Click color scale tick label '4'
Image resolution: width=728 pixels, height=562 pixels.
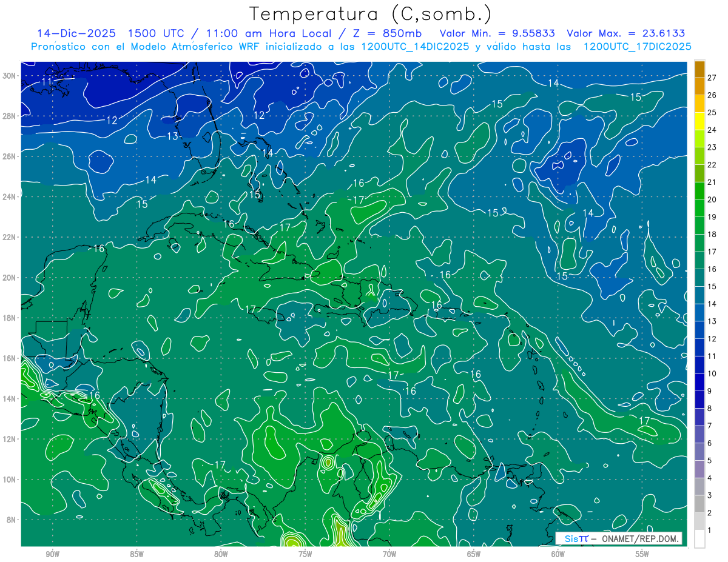tap(710, 478)
